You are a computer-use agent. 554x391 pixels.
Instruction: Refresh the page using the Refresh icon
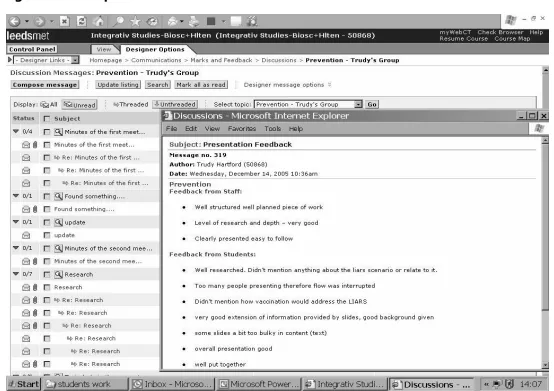[x=82, y=22]
